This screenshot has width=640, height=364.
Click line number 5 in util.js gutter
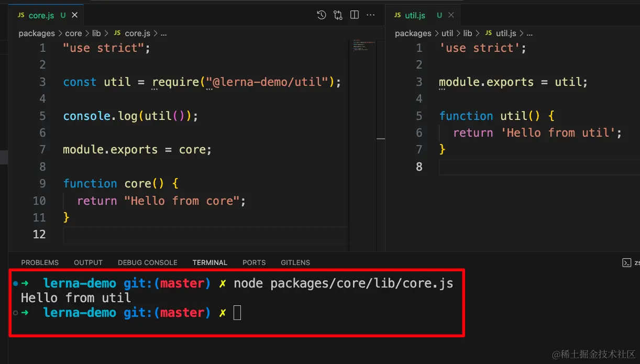[x=419, y=116]
